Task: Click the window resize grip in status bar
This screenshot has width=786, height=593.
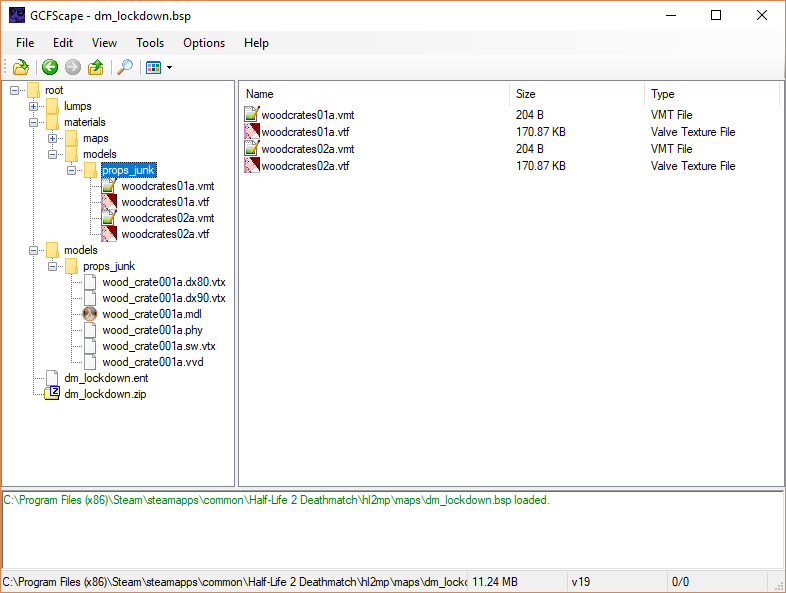Action: (x=779, y=585)
